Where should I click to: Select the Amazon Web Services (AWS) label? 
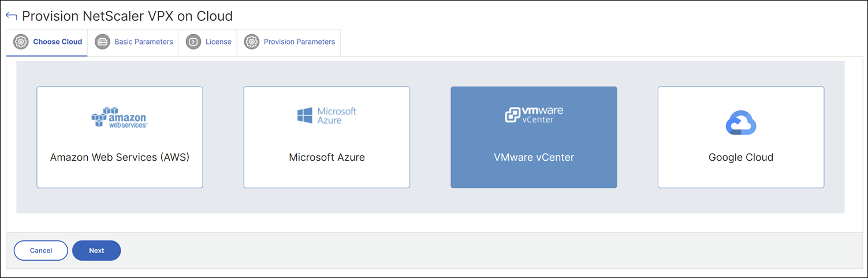120,157
